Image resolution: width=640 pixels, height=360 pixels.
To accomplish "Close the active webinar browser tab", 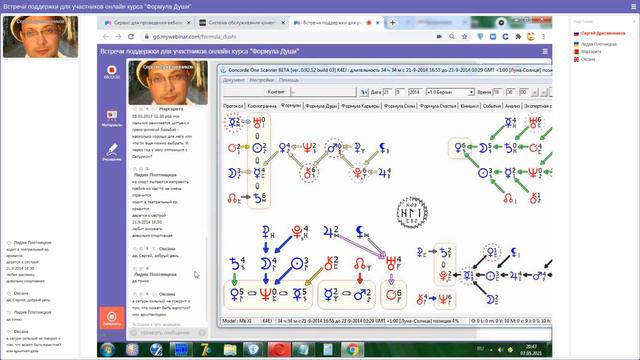I will click(x=378, y=23).
